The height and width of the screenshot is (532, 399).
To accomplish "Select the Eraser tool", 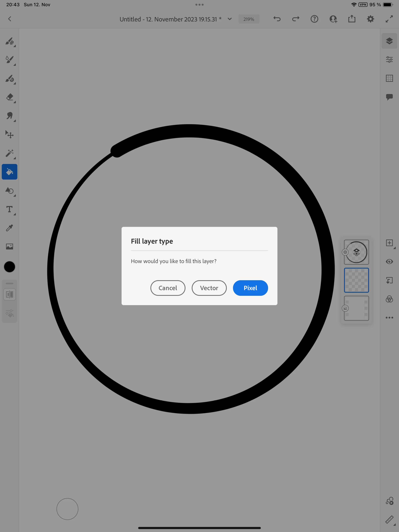I will (9, 97).
